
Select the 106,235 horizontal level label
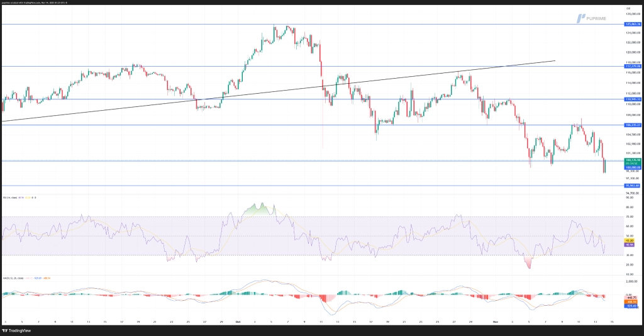[x=632, y=125]
